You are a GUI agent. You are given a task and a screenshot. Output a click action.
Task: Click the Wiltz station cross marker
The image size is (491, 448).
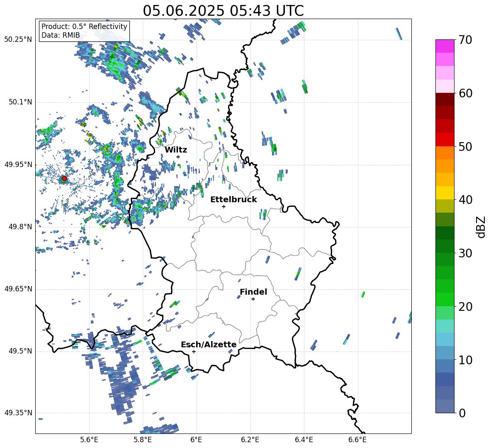coord(178,157)
